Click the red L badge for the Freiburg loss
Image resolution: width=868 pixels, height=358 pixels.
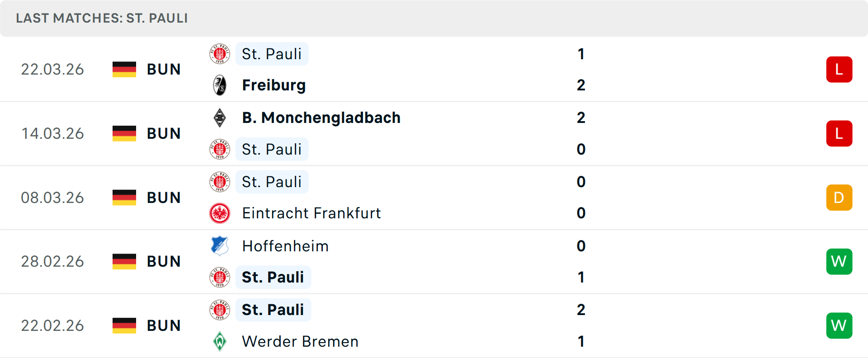839,69
